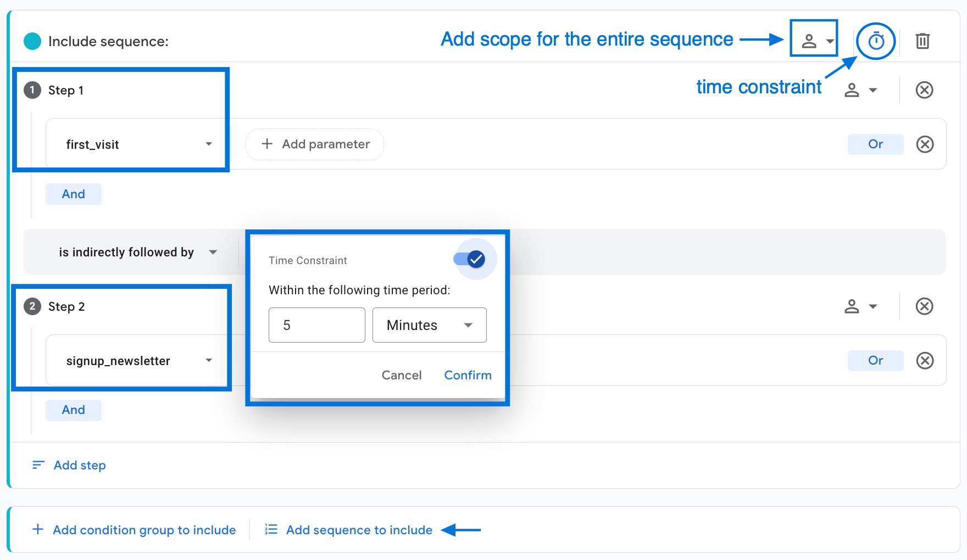Screen dimensions: 967x560
Task: Click Add step link
Action: pos(69,466)
